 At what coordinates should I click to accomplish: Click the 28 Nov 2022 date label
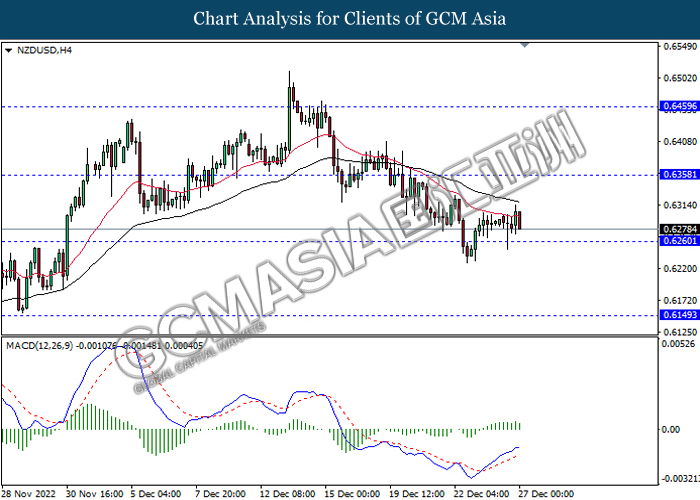tap(29, 494)
